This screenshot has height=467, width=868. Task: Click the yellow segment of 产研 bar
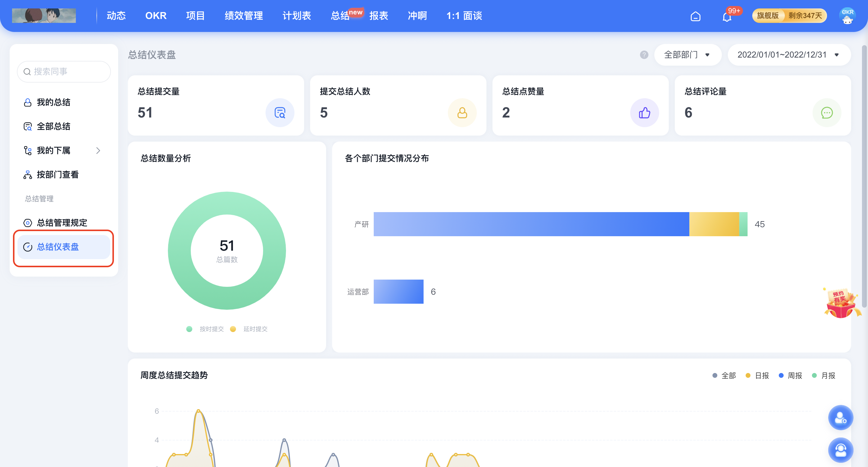point(714,224)
